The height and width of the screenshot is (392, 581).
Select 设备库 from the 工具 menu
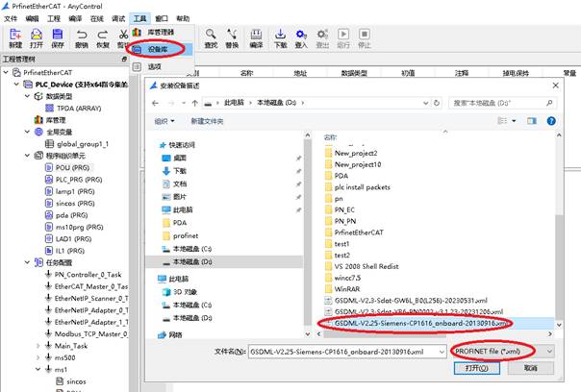pyautogui.click(x=156, y=47)
